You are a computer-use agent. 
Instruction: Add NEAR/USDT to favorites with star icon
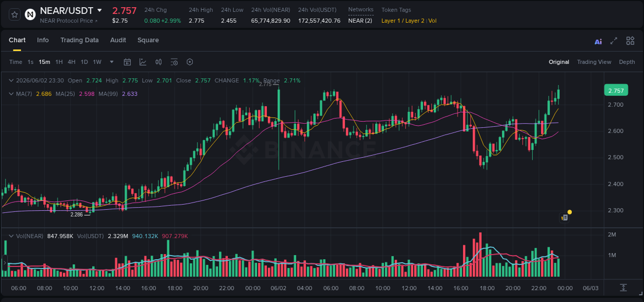(15, 14)
